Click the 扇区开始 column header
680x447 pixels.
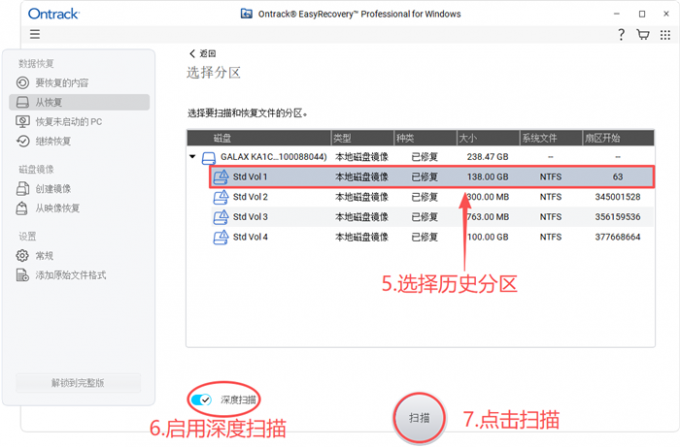coord(618,138)
